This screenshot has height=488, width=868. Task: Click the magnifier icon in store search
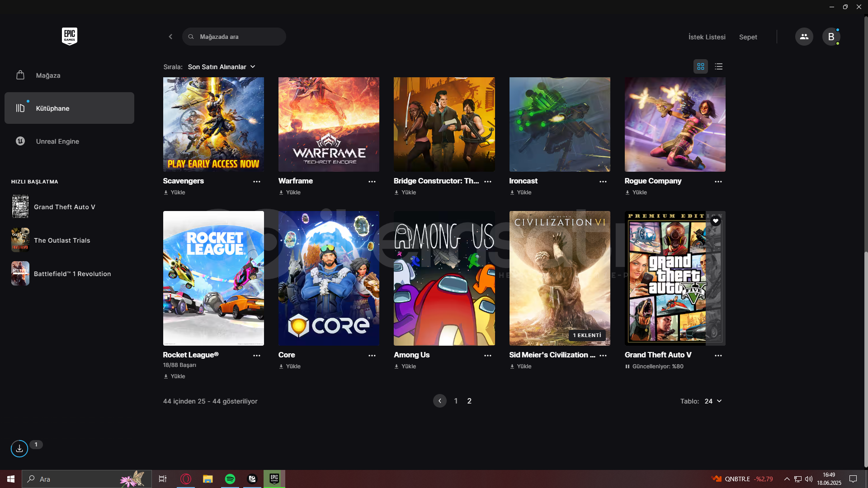tap(191, 37)
